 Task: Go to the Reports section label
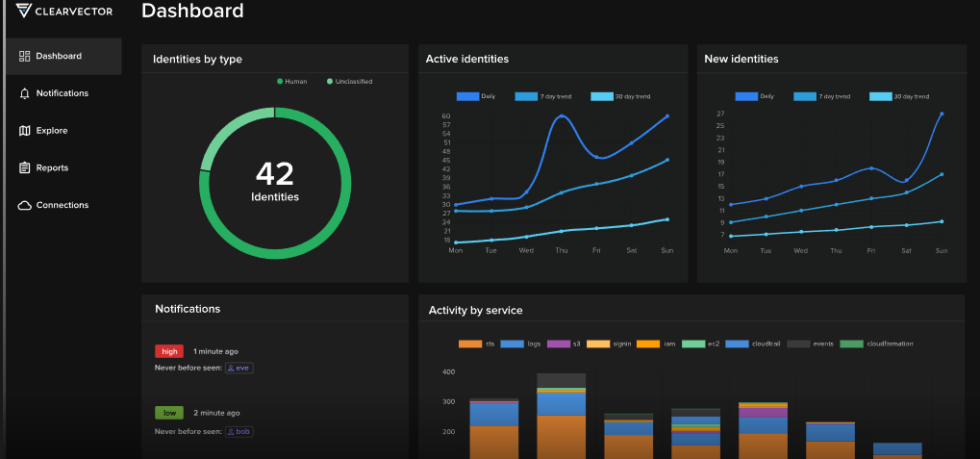52,168
